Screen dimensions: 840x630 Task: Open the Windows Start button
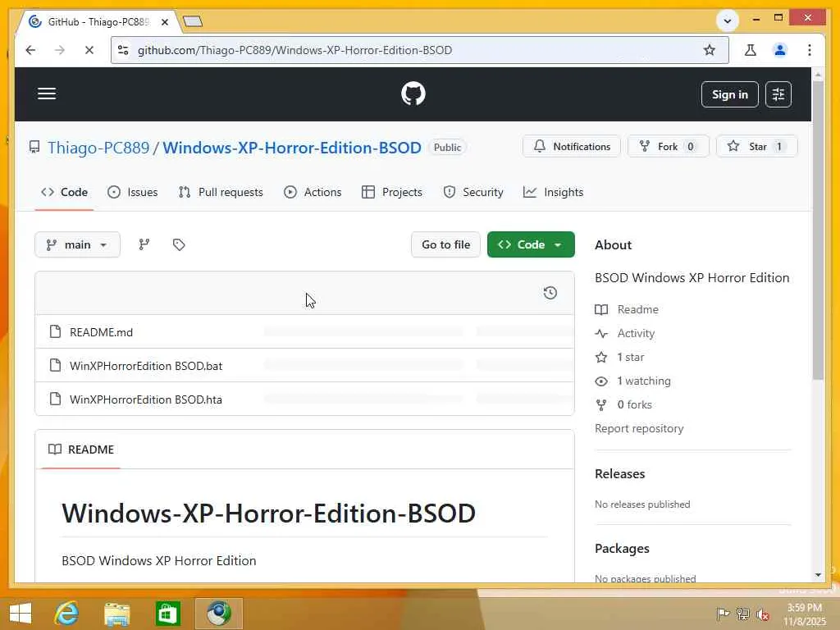tap(21, 614)
